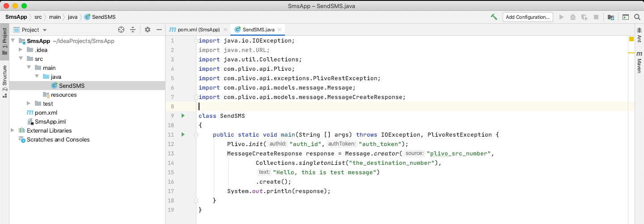
Task: Open the Project Structure dialog icon
Action: tap(611, 17)
